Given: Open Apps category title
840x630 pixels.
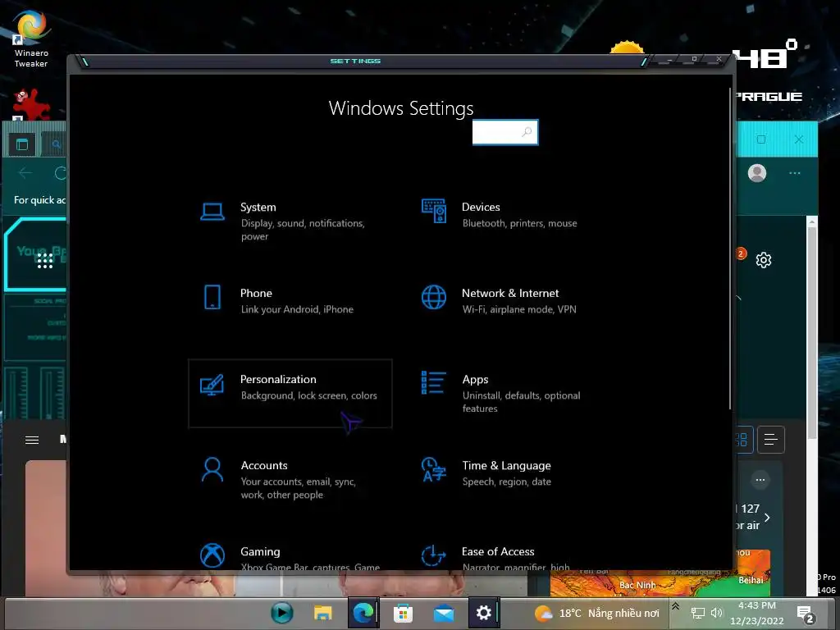Looking at the screenshot, I should (x=475, y=380).
